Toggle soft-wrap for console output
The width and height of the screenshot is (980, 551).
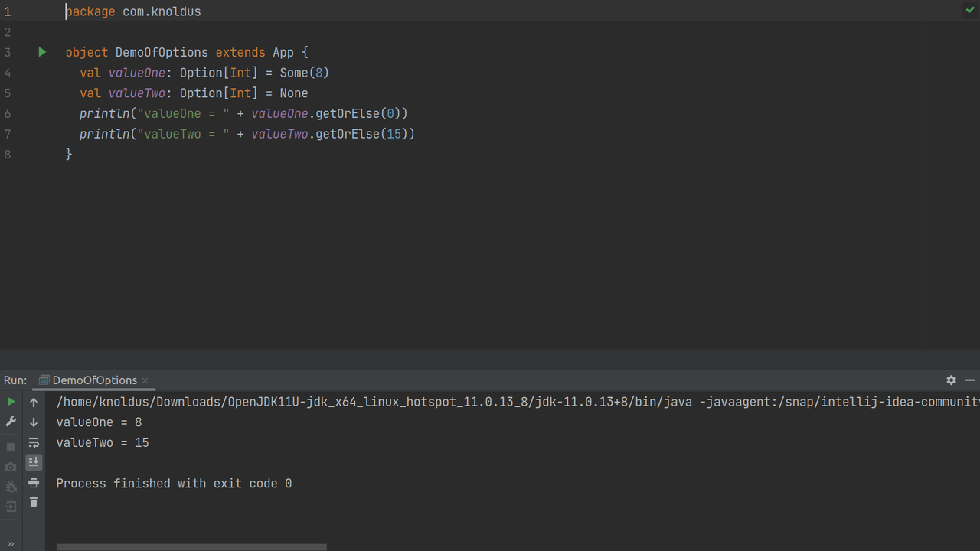tap(34, 442)
